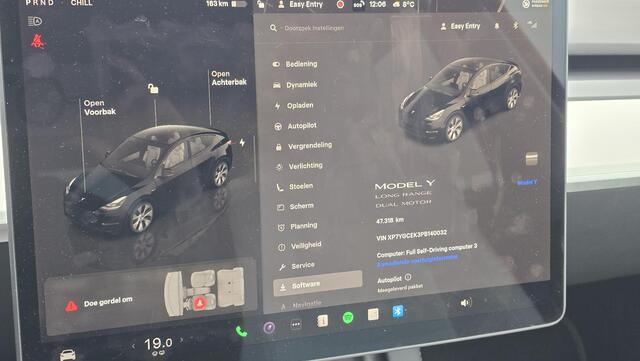
Task: Tap Open Achterbak trunk button
Action: click(x=229, y=78)
